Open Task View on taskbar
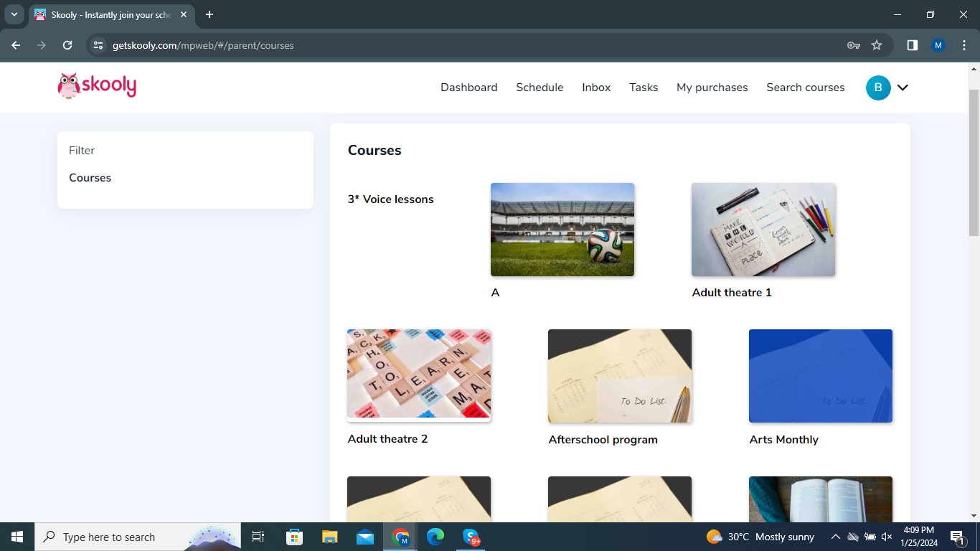The height and width of the screenshot is (551, 980). point(258,537)
